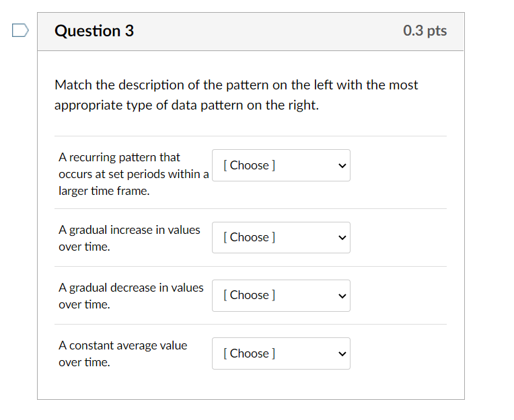Click "[ Choose ]" placeholder beside gradual decrease
514x420 pixels.
249,295
